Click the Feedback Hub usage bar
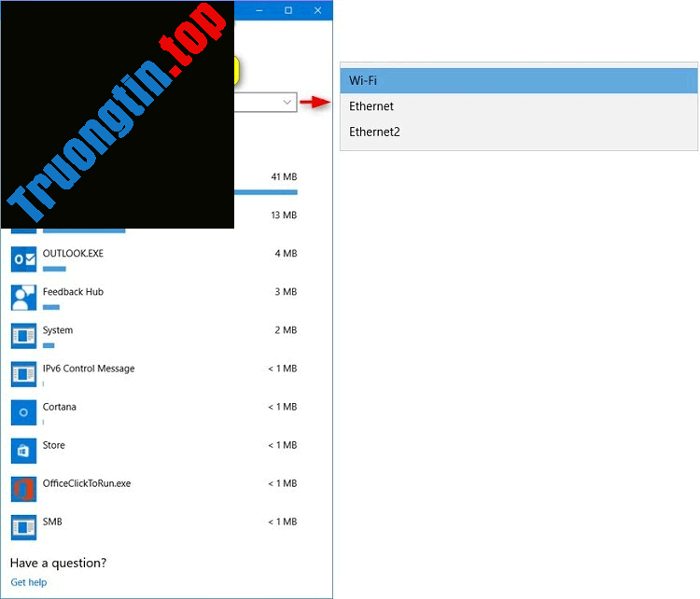This screenshot has height=599, width=700. 51,307
